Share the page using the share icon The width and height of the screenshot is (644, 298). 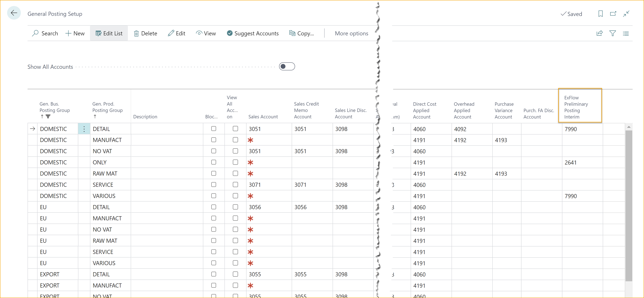(600, 33)
